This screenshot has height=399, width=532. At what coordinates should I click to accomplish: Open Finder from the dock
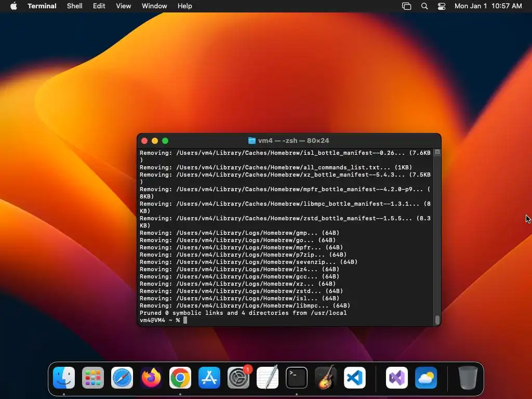(x=64, y=378)
